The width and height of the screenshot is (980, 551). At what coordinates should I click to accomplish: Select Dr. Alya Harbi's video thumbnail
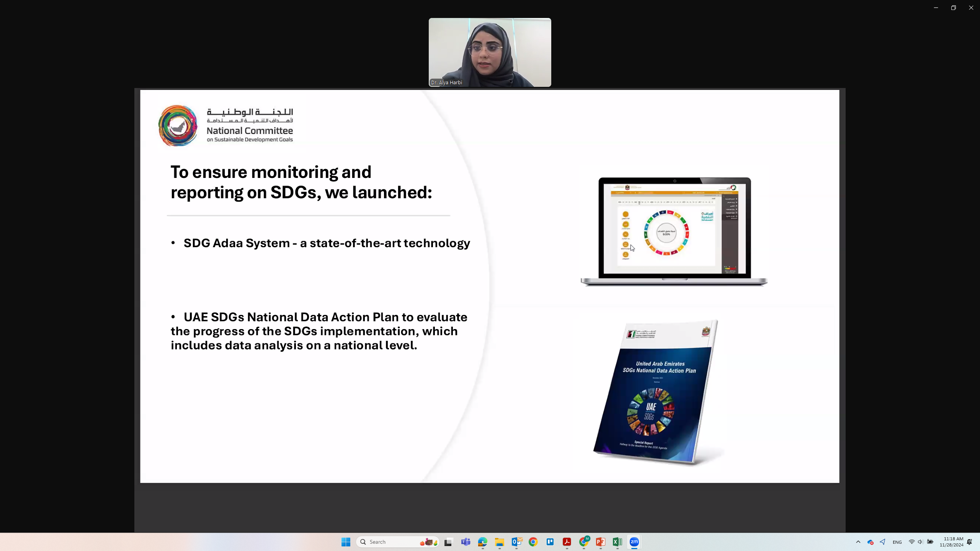click(x=490, y=52)
